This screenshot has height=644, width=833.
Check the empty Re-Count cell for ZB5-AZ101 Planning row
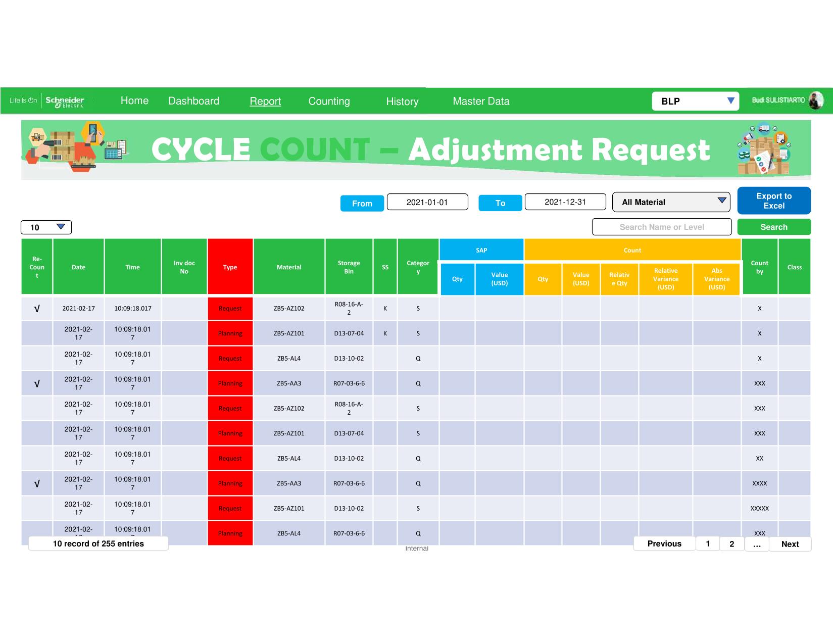coord(37,333)
